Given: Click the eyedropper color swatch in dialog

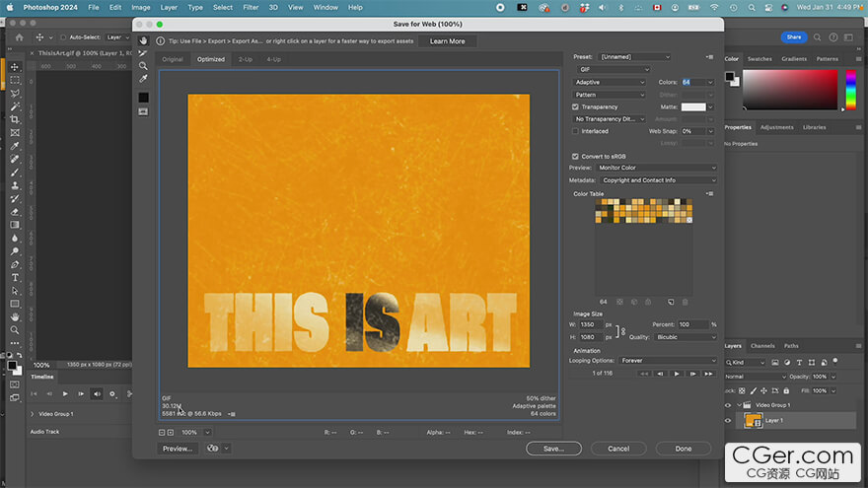Looking at the screenshot, I should click(143, 98).
